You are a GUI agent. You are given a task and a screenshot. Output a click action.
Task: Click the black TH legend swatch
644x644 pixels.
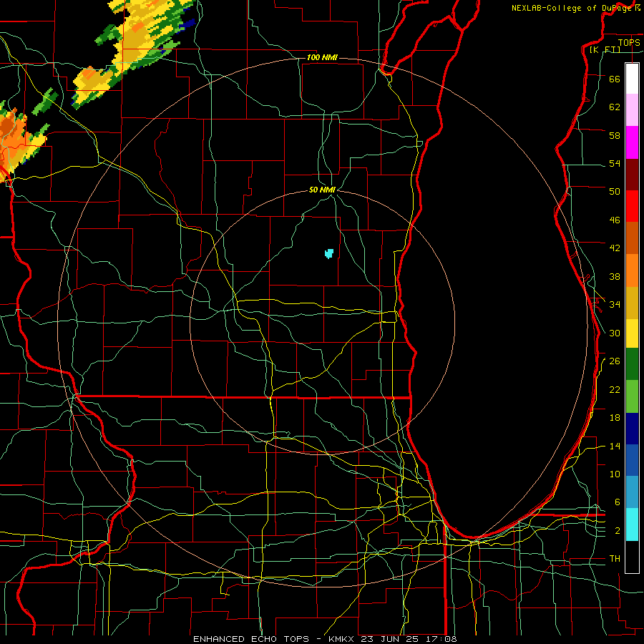(632, 557)
